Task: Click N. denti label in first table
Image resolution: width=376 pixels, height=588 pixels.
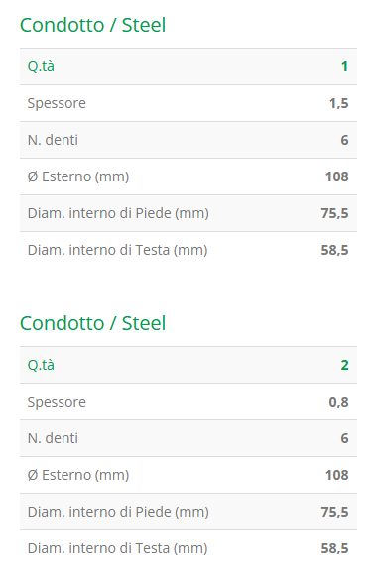Action: point(53,140)
